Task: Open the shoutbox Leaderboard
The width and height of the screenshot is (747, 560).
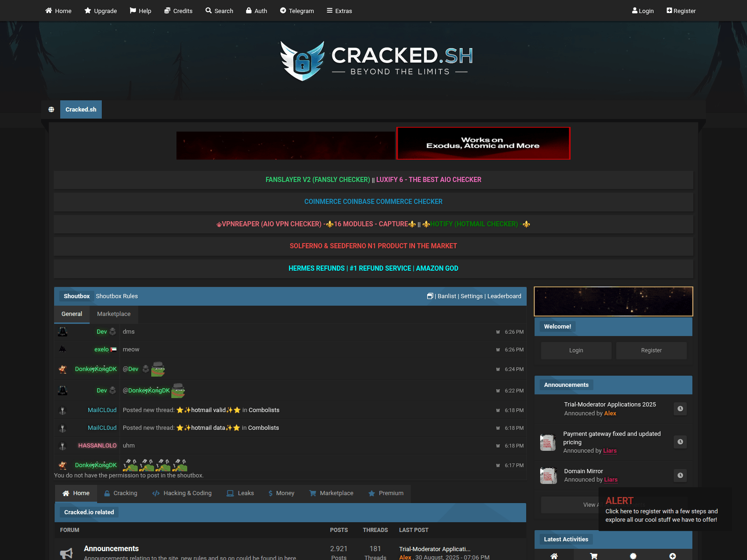Action: (504, 296)
